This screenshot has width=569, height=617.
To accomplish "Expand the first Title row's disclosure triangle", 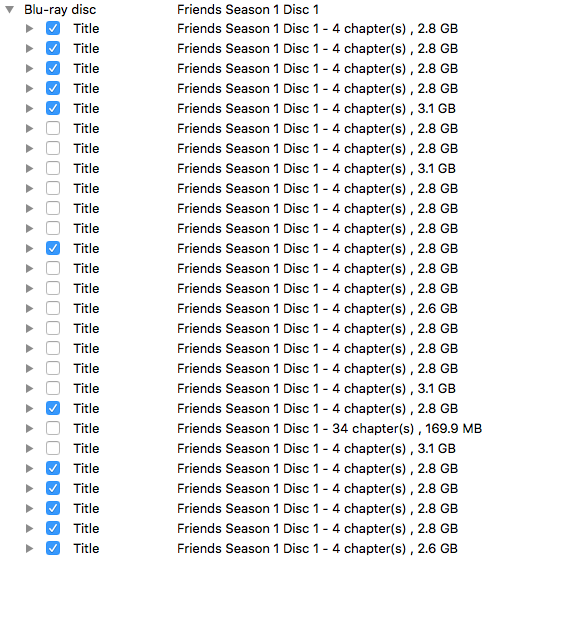I will (x=29, y=28).
